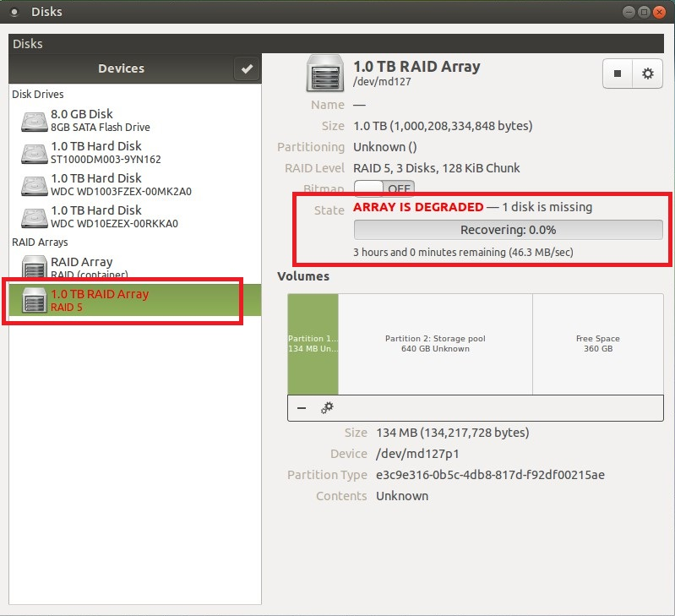Toggle the Bitmap OFF switch
The width and height of the screenshot is (675, 616).
[384, 188]
